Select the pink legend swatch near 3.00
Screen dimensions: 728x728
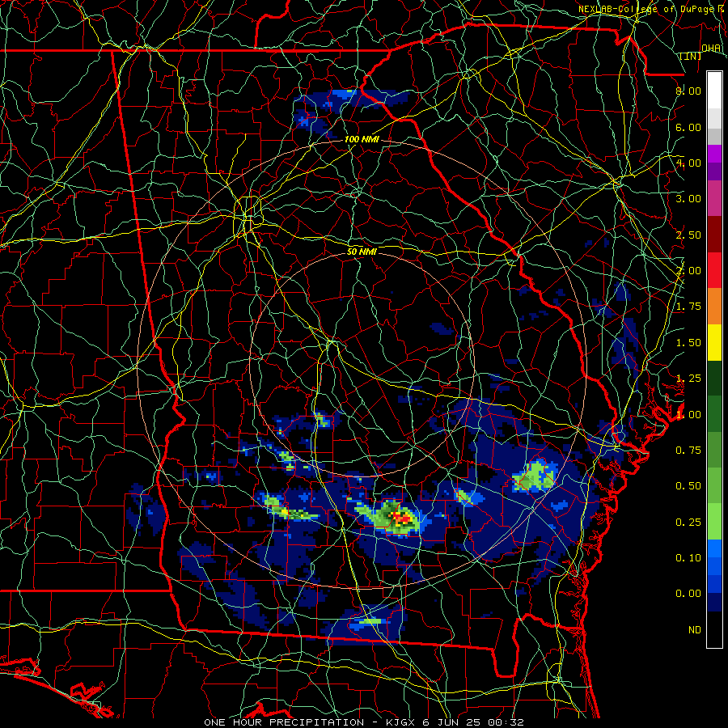click(714, 198)
